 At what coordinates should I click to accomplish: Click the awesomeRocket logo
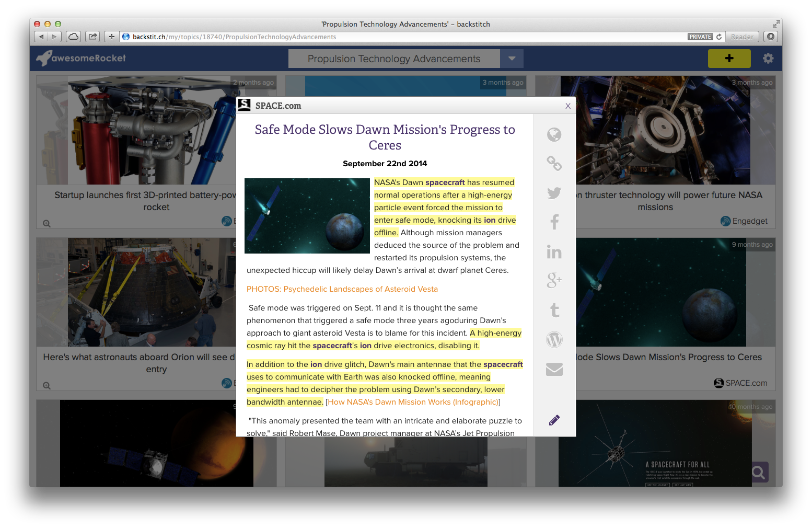point(81,58)
